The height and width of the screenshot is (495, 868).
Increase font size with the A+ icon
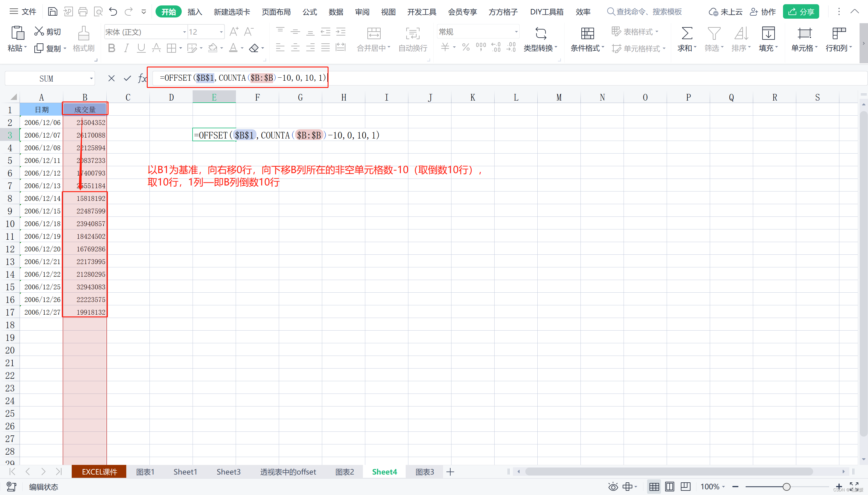[x=234, y=32]
